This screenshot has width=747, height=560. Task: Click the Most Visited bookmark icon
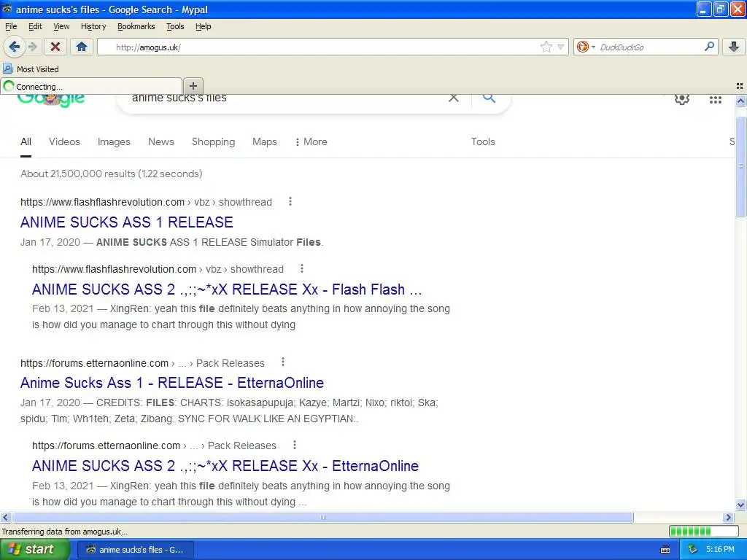pyautogui.click(x=8, y=69)
